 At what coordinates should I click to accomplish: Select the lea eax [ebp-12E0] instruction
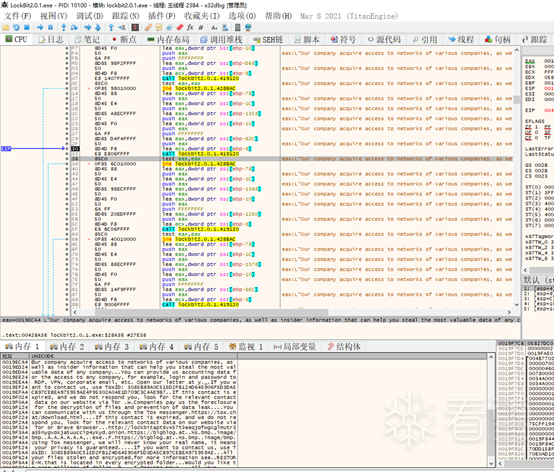click(x=212, y=214)
